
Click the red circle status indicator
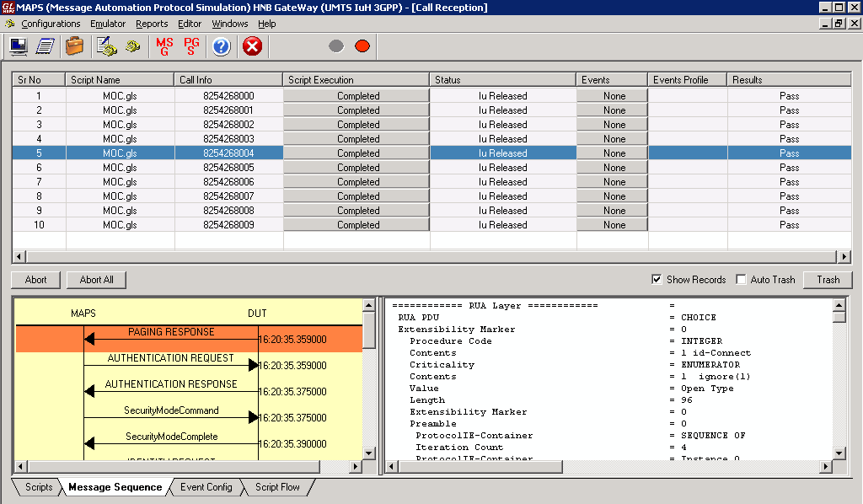click(362, 46)
